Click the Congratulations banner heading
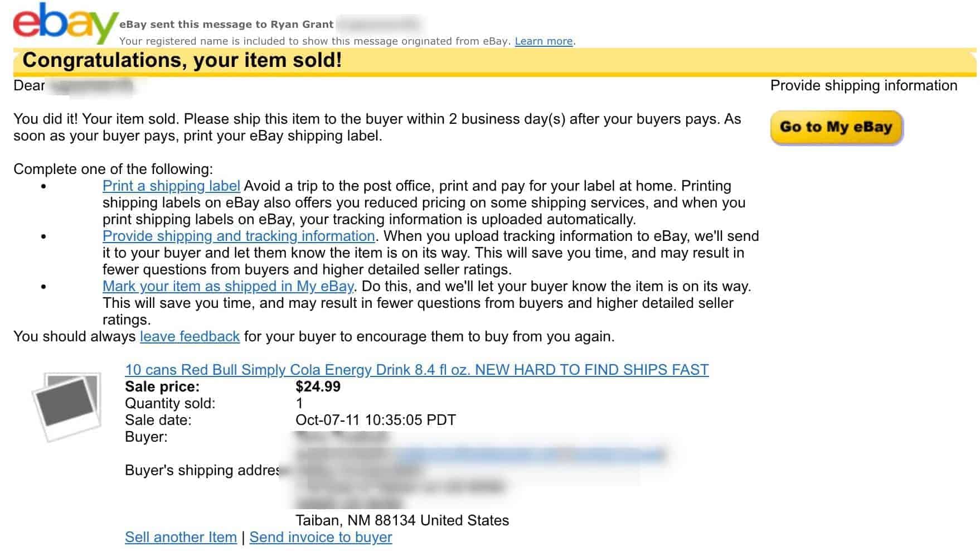The width and height of the screenshot is (980, 551). [x=184, y=60]
